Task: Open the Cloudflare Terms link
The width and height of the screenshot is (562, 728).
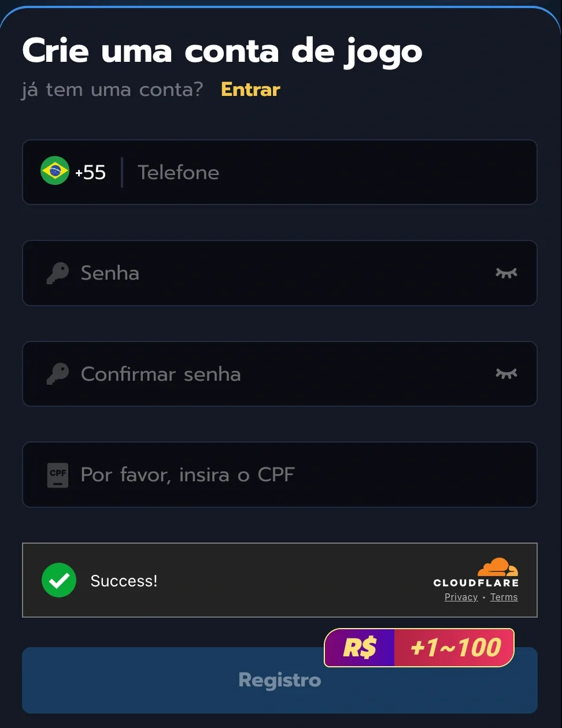Action: (504, 597)
